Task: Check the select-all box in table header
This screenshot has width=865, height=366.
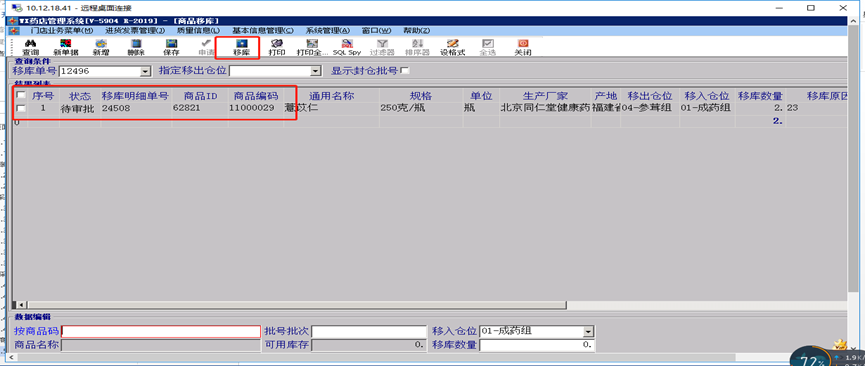Action: coord(21,95)
